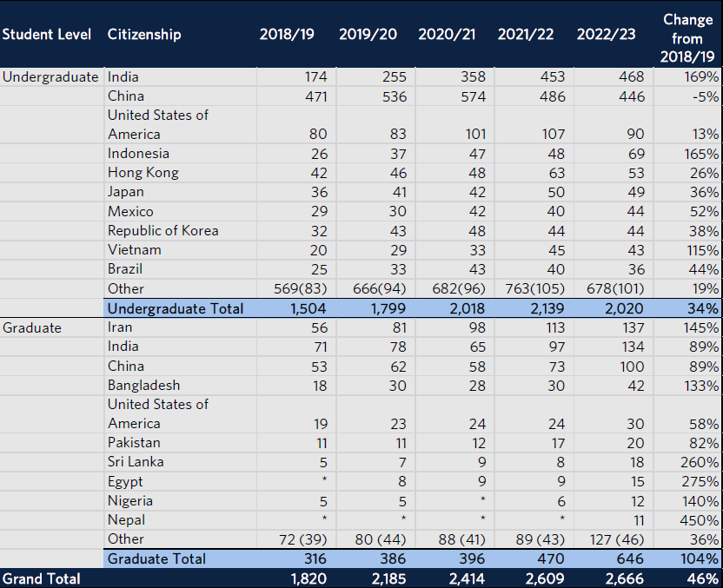Click the 2019/20 column header
This screenshot has height=588, width=723.
tap(368, 34)
